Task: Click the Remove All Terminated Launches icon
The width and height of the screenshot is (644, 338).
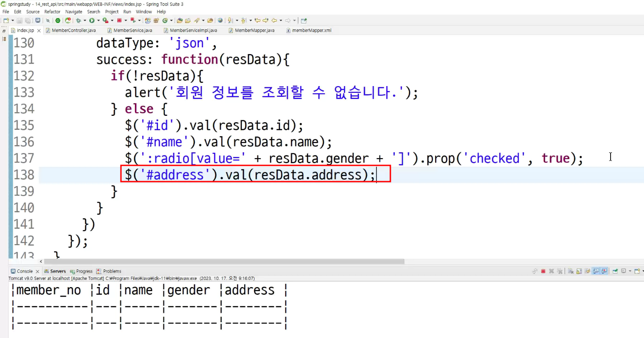Action: pyautogui.click(x=560, y=271)
